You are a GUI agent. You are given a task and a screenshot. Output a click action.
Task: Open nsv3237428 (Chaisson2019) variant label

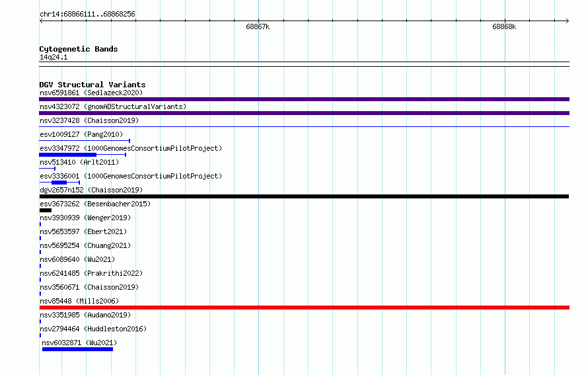89,120
